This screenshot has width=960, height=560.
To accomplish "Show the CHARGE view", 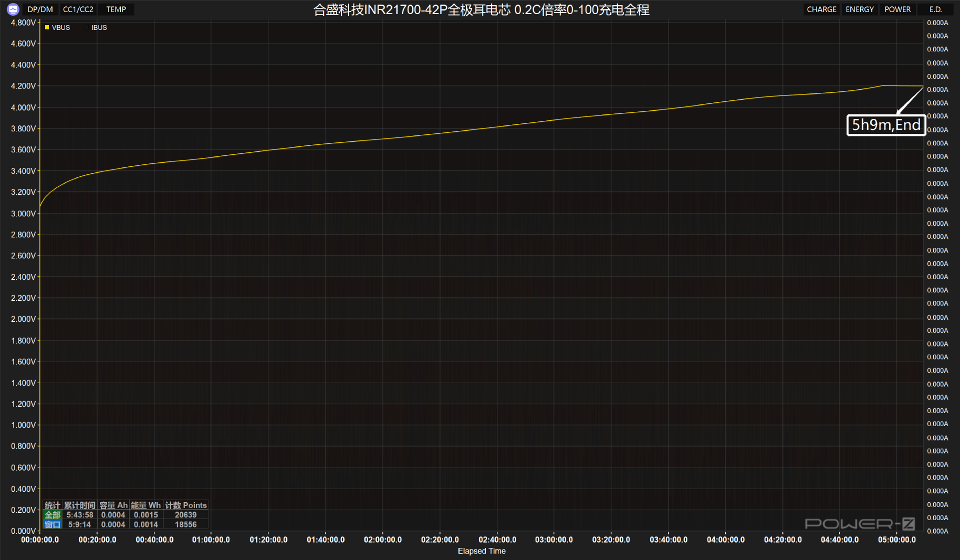I will tap(821, 9).
